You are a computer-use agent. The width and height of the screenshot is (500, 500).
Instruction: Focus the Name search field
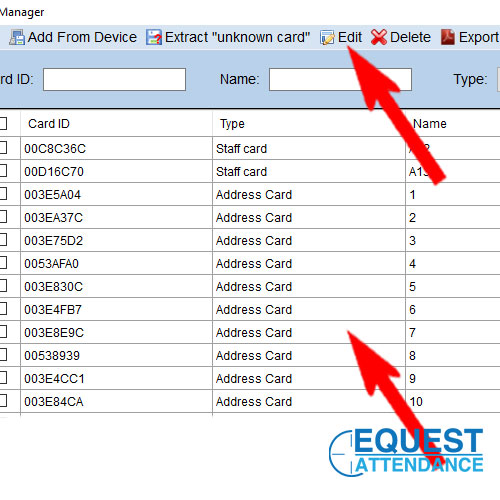coord(340,79)
